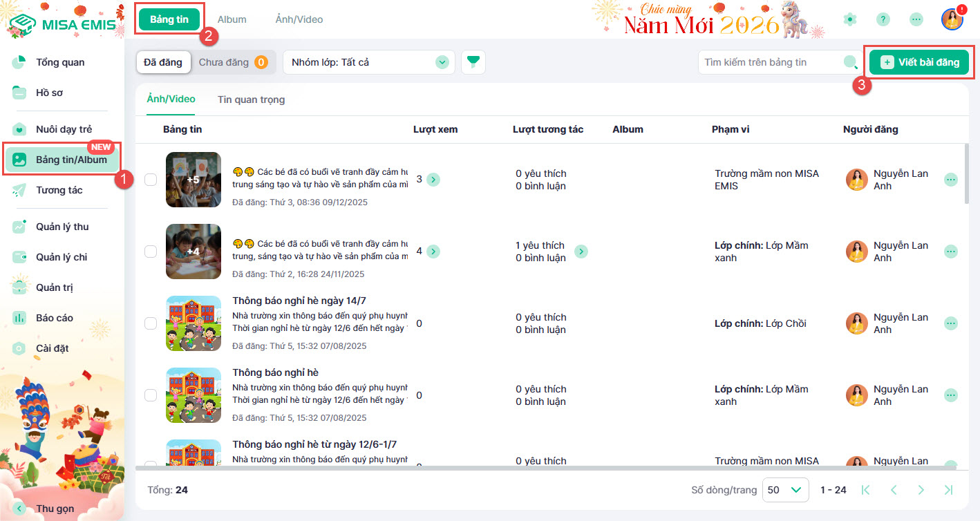The width and height of the screenshot is (980, 521).
Task: Switch to the Chưa đăng posts filter
Action: pyautogui.click(x=232, y=62)
